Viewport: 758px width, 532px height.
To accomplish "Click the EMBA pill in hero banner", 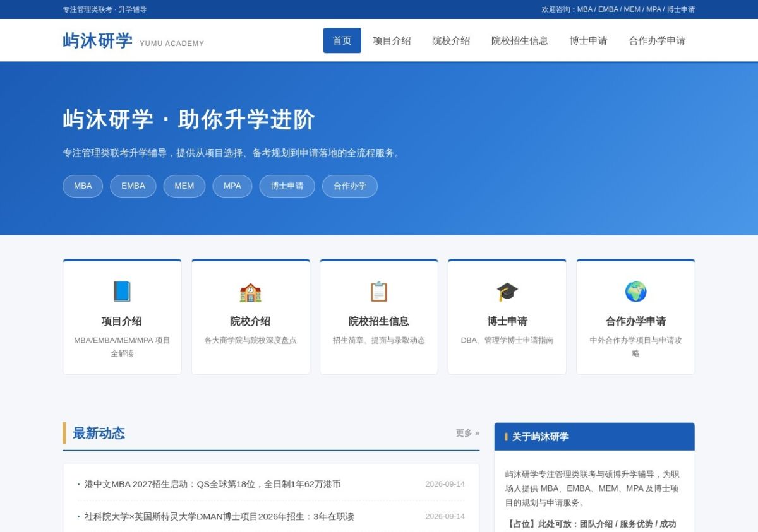I will tap(133, 186).
